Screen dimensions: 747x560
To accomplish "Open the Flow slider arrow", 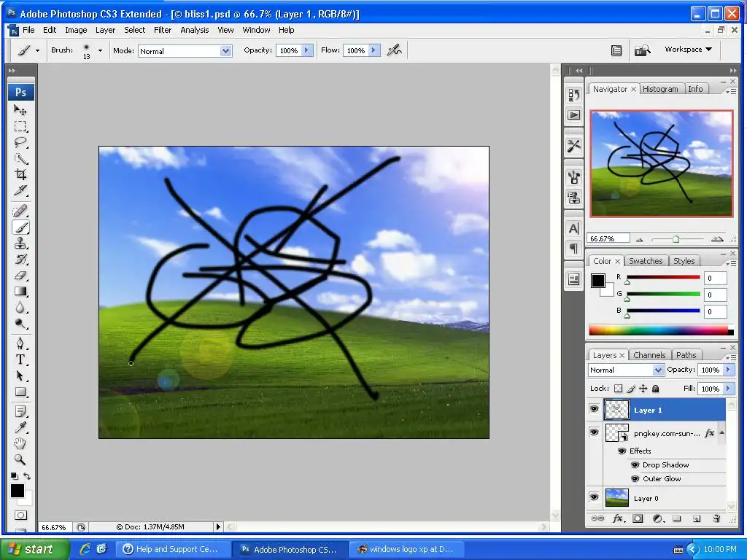I will pos(374,50).
